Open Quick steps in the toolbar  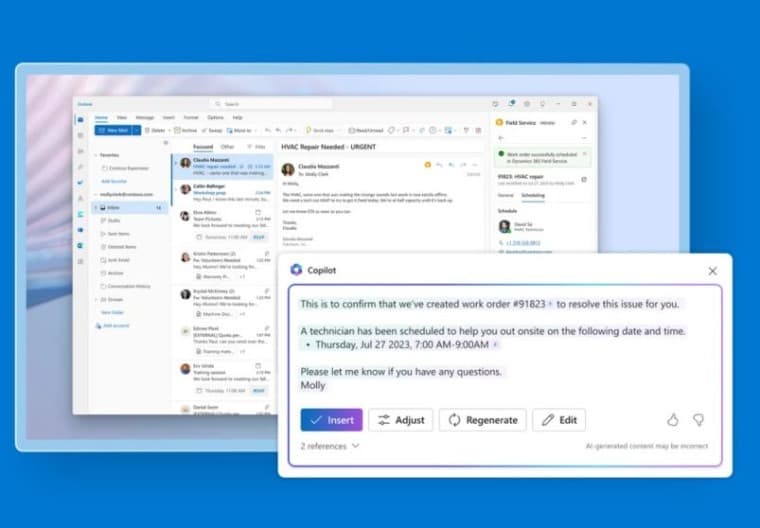[x=320, y=130]
